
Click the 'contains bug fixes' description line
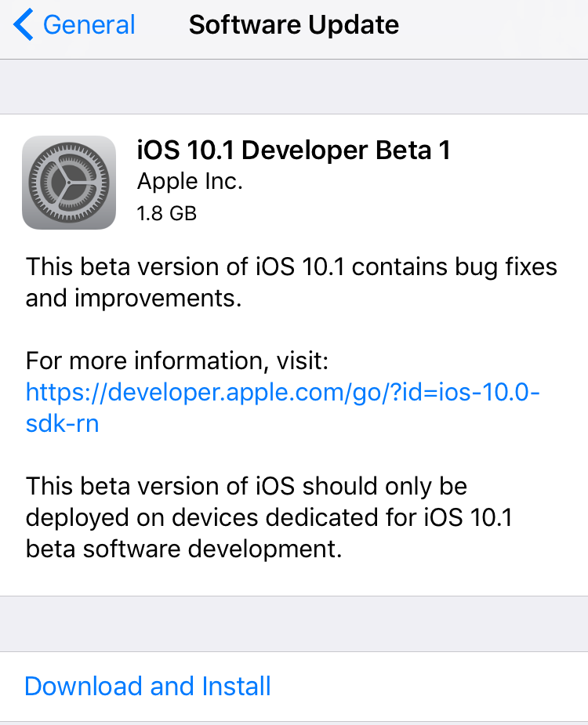point(292,267)
